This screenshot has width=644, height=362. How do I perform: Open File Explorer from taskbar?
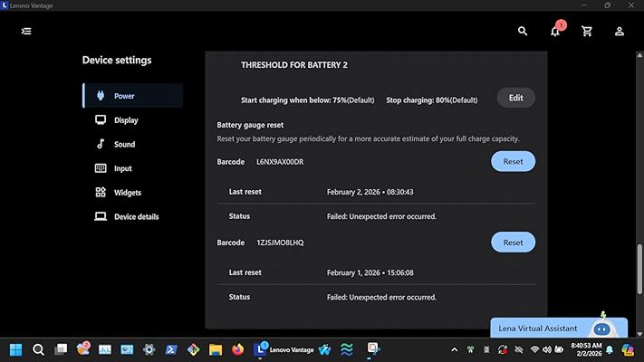(x=216, y=349)
